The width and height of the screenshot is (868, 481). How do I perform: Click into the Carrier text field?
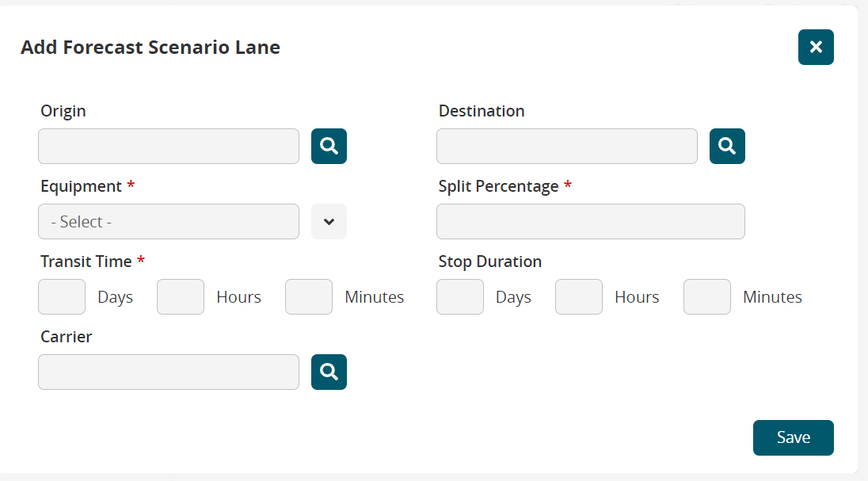pyautogui.click(x=169, y=372)
